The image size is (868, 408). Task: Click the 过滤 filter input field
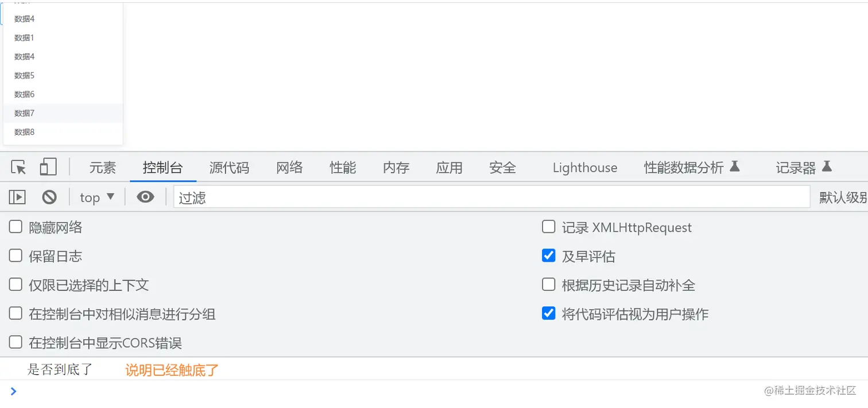[491, 197]
